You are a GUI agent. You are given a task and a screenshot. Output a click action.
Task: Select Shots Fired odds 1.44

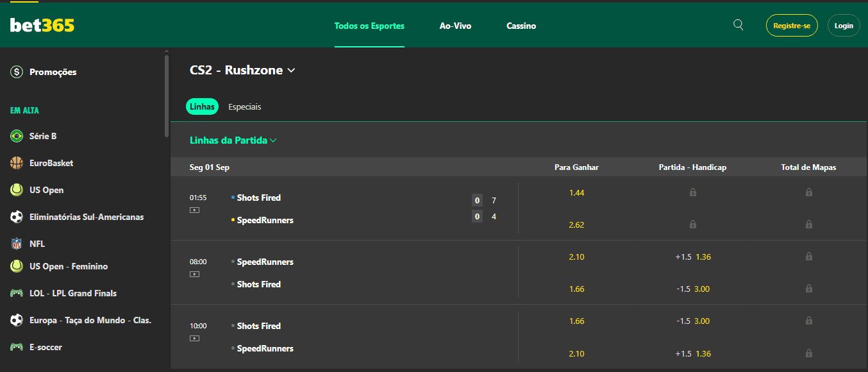click(576, 192)
